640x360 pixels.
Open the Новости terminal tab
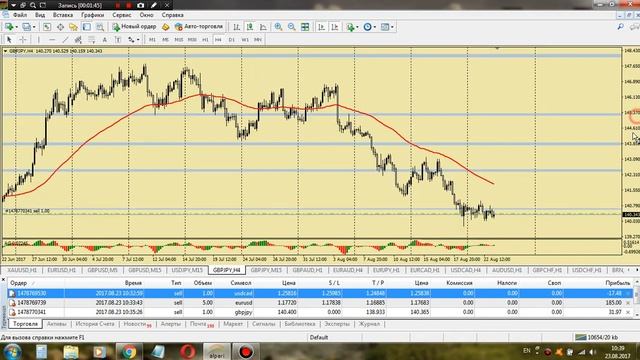point(137,324)
